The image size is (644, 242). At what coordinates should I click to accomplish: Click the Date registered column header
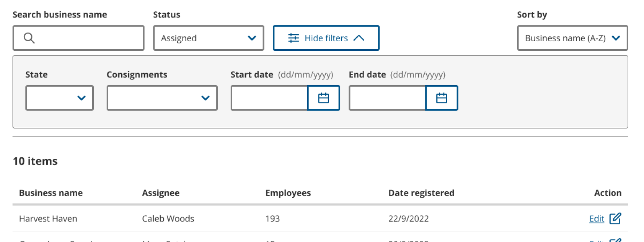(421, 193)
